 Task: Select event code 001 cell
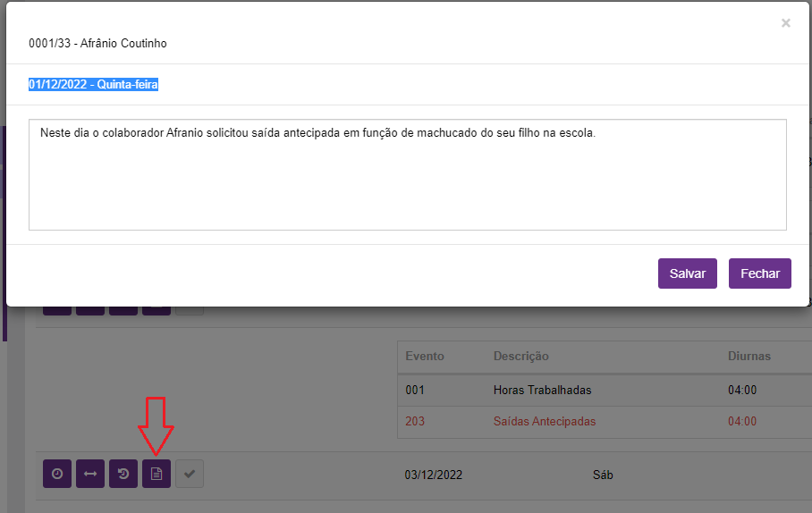(x=415, y=391)
